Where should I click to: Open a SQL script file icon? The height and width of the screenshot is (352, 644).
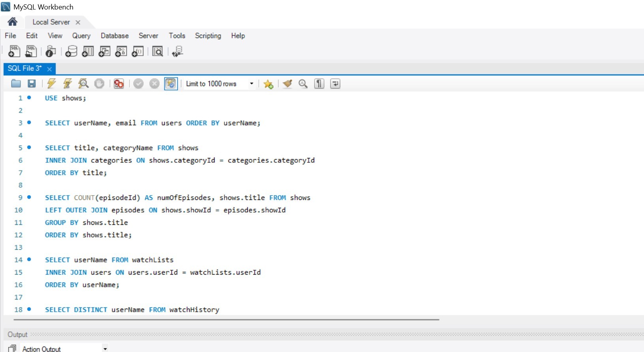click(x=31, y=51)
